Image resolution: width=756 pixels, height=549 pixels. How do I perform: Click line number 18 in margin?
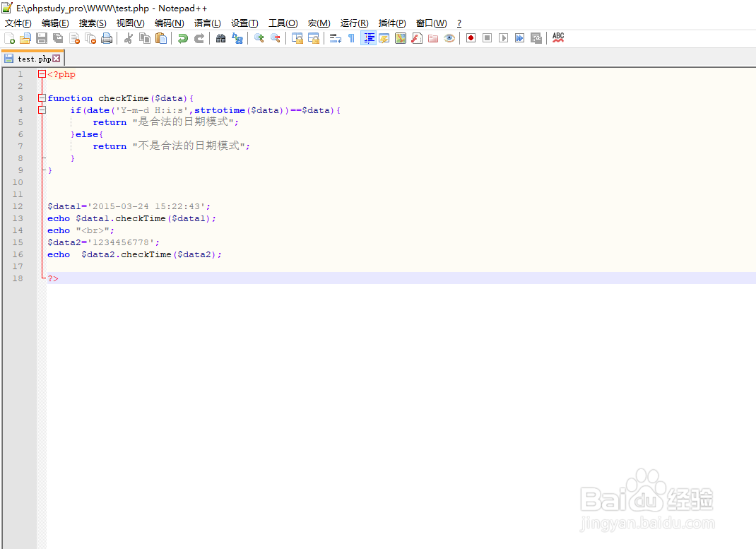pyautogui.click(x=18, y=278)
